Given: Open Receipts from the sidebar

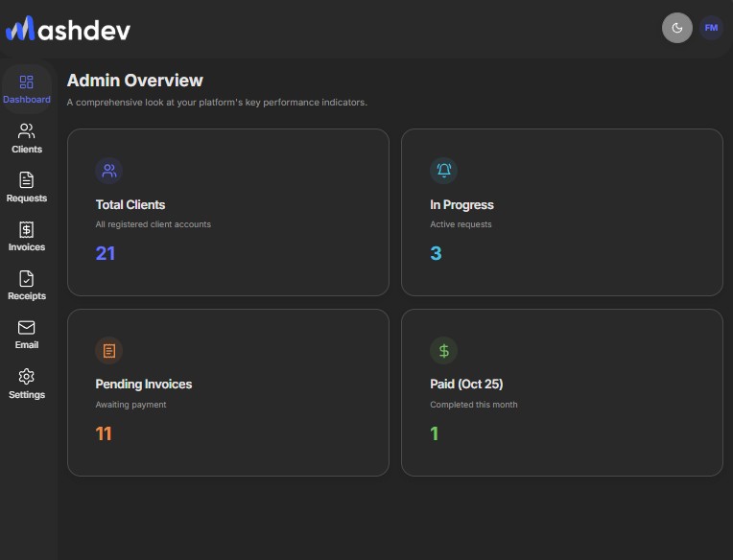Looking at the screenshot, I should pos(27,279).
